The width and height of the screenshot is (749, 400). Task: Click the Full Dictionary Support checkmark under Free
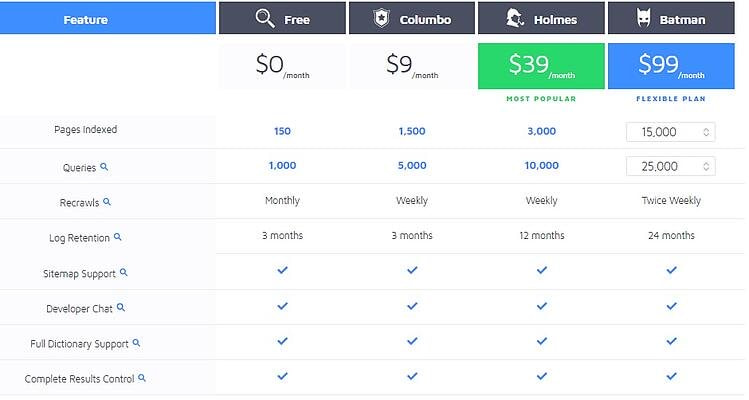click(x=282, y=341)
